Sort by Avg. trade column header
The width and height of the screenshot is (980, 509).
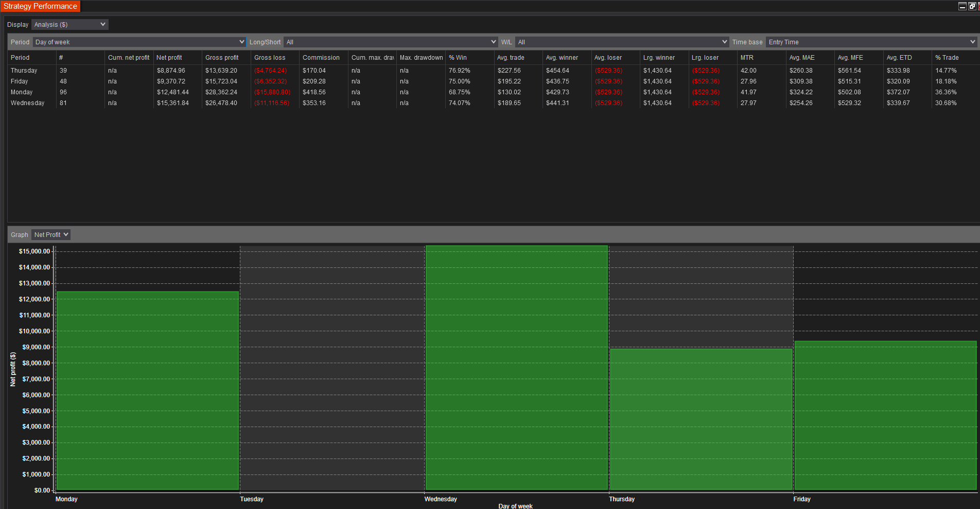(518, 58)
